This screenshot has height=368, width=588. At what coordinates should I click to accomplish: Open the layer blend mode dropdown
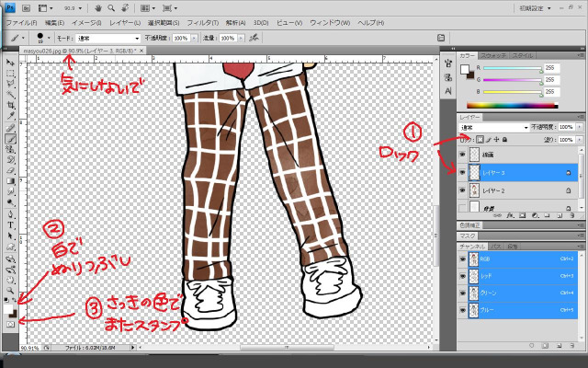[494, 127]
